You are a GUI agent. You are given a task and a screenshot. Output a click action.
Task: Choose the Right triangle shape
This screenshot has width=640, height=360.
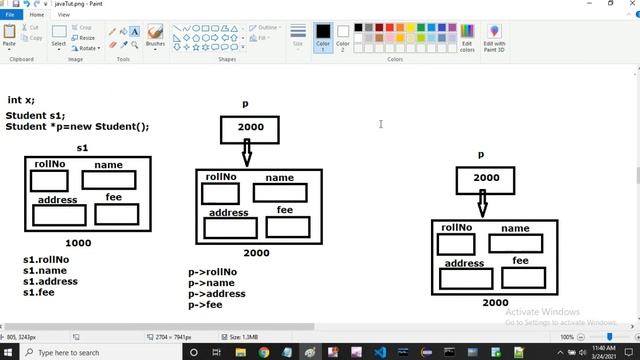click(177, 38)
